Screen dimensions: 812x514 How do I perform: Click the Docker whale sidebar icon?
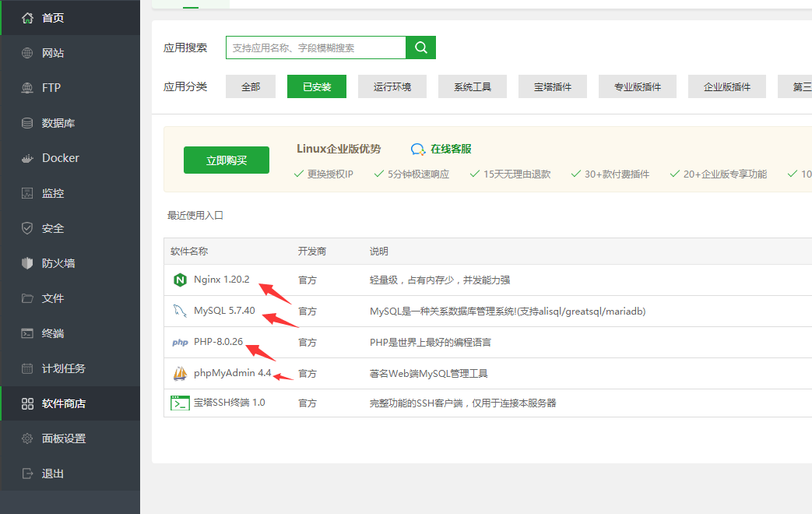coord(27,158)
